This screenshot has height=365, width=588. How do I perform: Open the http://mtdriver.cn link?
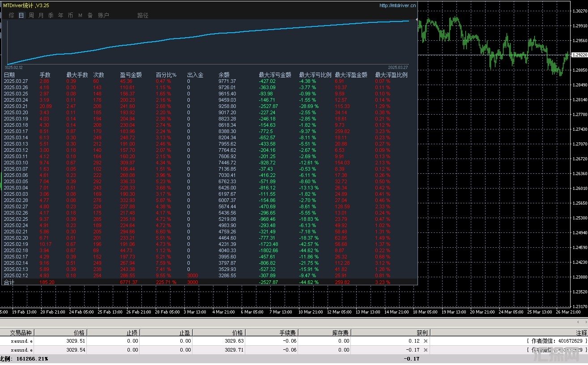point(397,6)
